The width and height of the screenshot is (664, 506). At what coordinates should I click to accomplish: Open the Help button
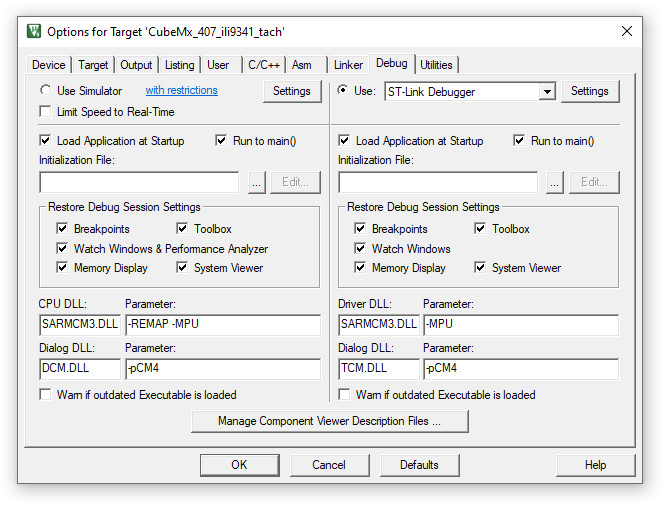point(595,465)
